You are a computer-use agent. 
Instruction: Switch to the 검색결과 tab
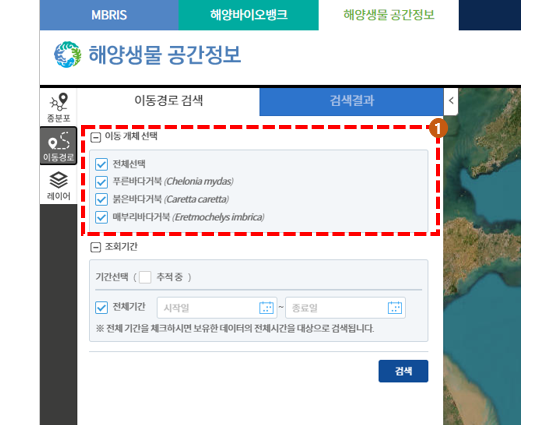[x=351, y=101]
